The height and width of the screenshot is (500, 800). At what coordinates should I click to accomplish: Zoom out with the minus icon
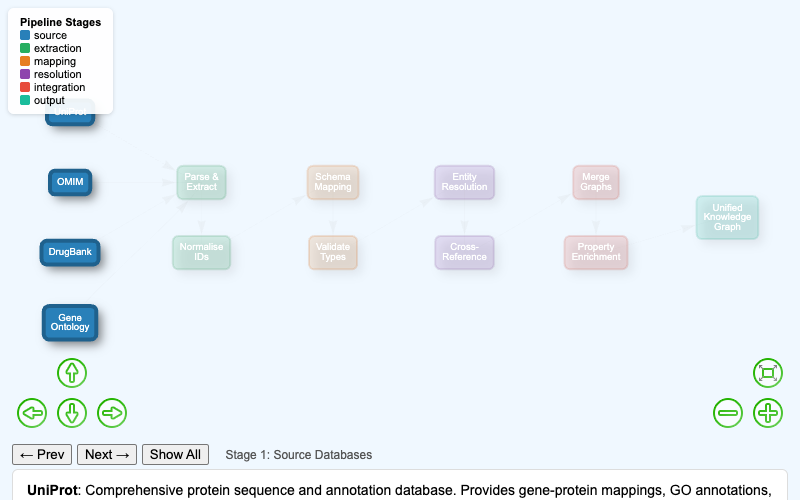728,412
